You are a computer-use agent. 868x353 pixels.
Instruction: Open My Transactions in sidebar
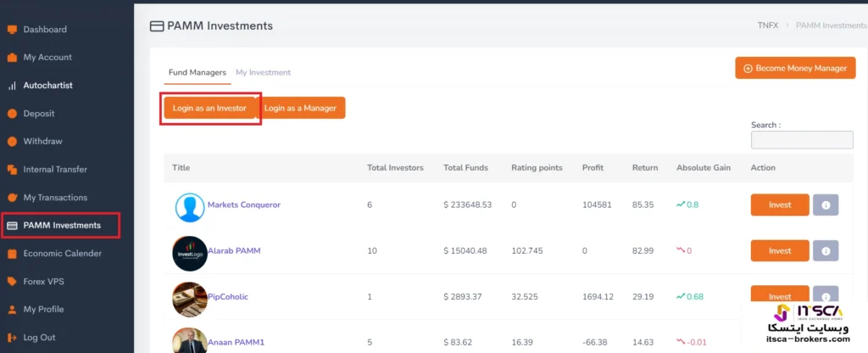(x=55, y=197)
